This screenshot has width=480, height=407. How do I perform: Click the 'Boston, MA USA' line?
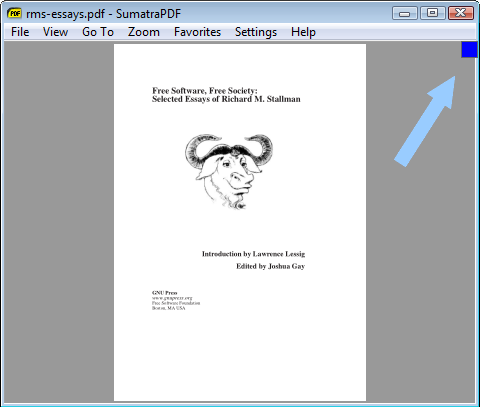tap(168, 308)
